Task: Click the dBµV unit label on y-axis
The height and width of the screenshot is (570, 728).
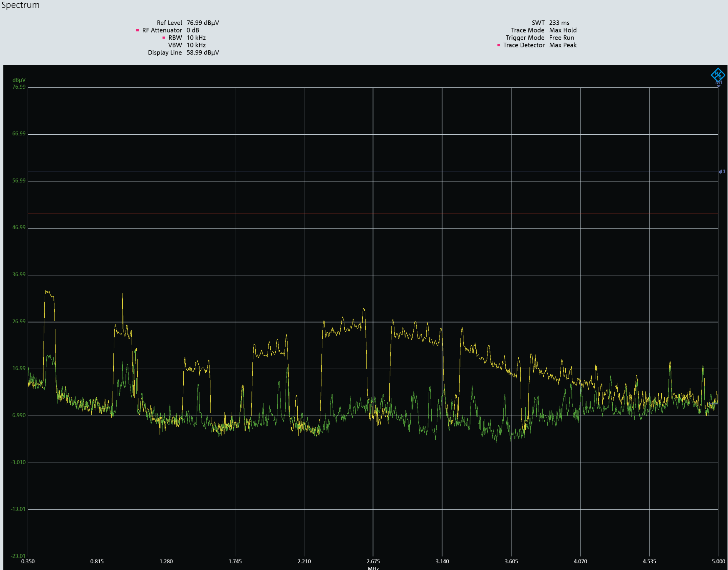Action: coord(19,80)
